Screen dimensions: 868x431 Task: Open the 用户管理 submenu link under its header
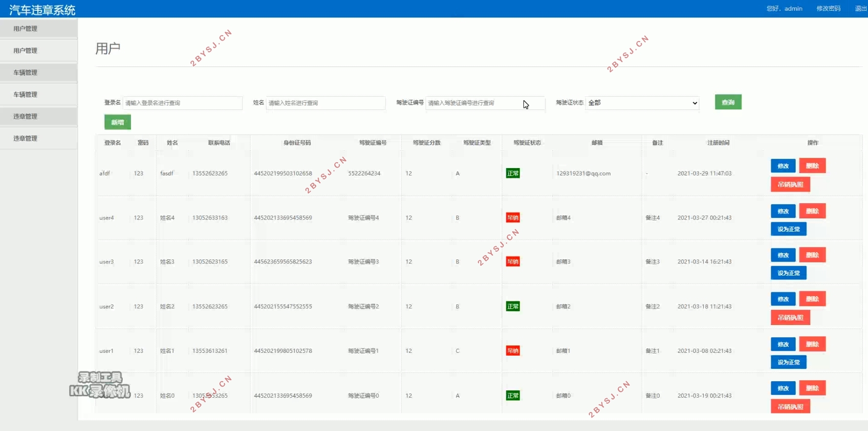click(x=39, y=50)
